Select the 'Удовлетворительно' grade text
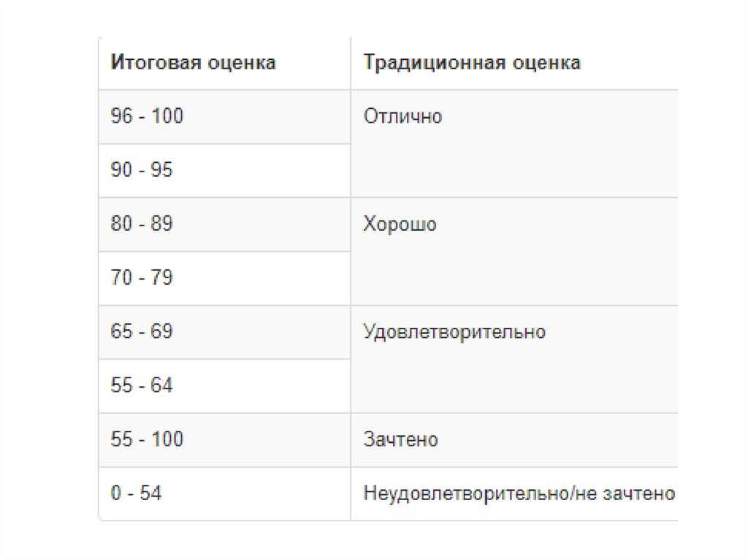 [x=454, y=332]
